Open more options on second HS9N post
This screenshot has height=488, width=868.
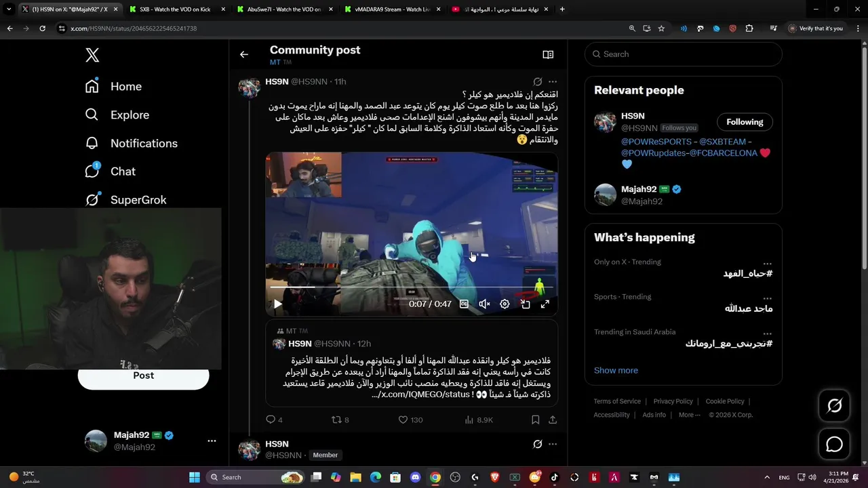[553, 444]
